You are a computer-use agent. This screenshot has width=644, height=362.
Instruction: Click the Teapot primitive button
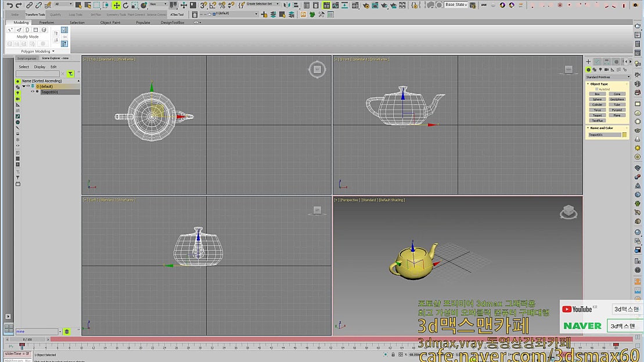(x=597, y=115)
